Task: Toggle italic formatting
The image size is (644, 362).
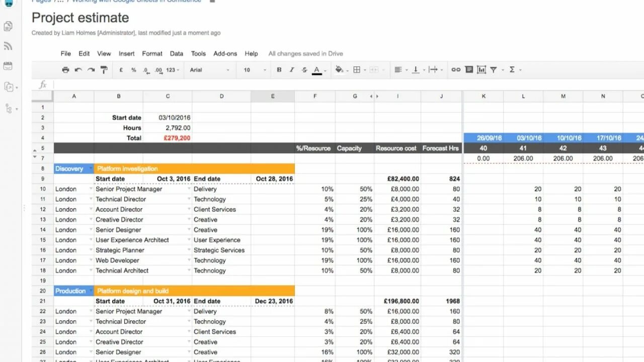Action: [x=292, y=69]
